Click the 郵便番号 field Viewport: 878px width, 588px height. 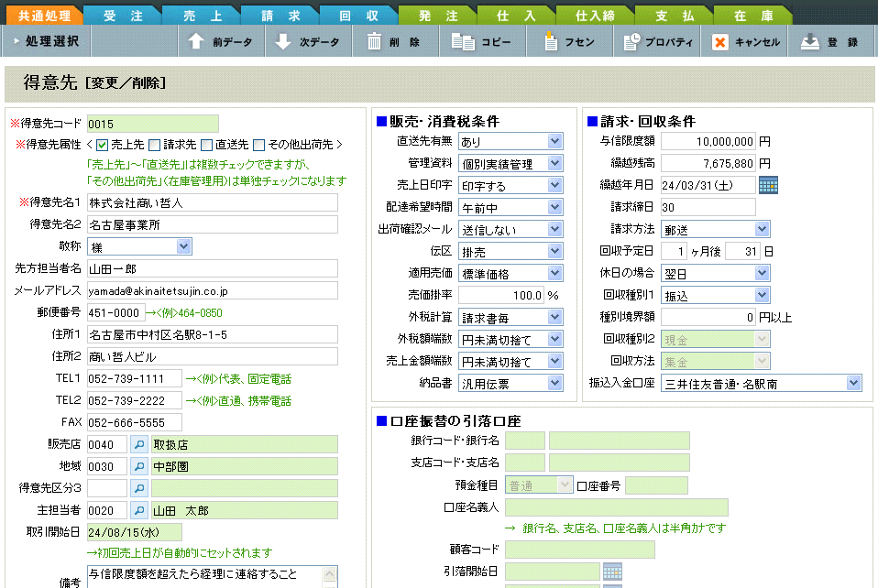click(x=115, y=312)
